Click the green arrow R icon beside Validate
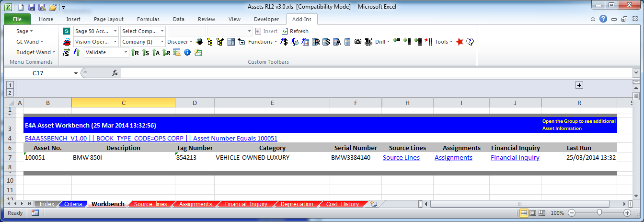 [x=135, y=52]
